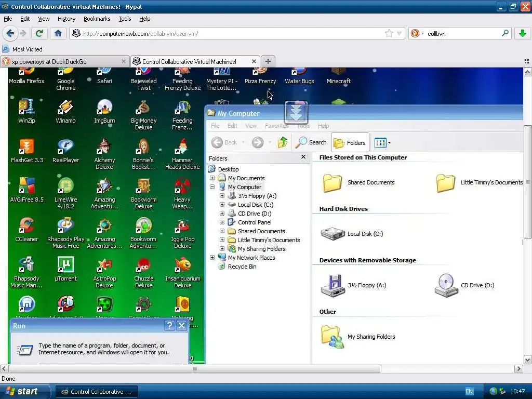Screen dimensions: 532x399
Task: Open the Big Money Deluxe shortcut
Action: tap(143, 115)
